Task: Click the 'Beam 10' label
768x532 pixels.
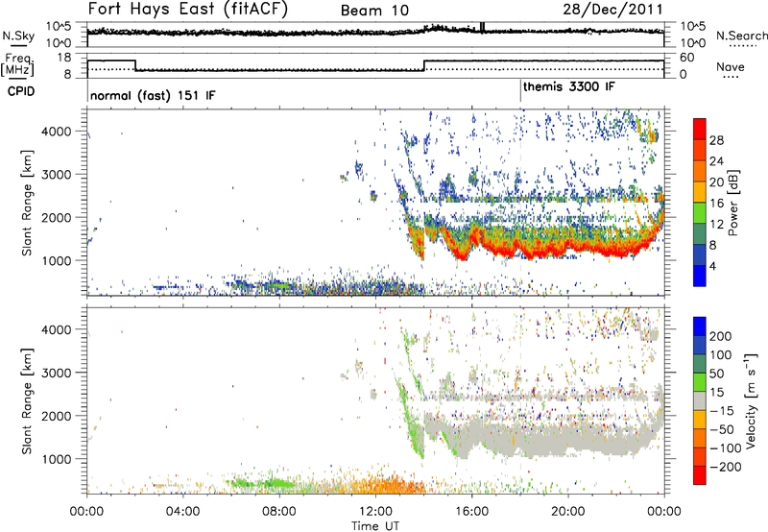Action: (374, 11)
